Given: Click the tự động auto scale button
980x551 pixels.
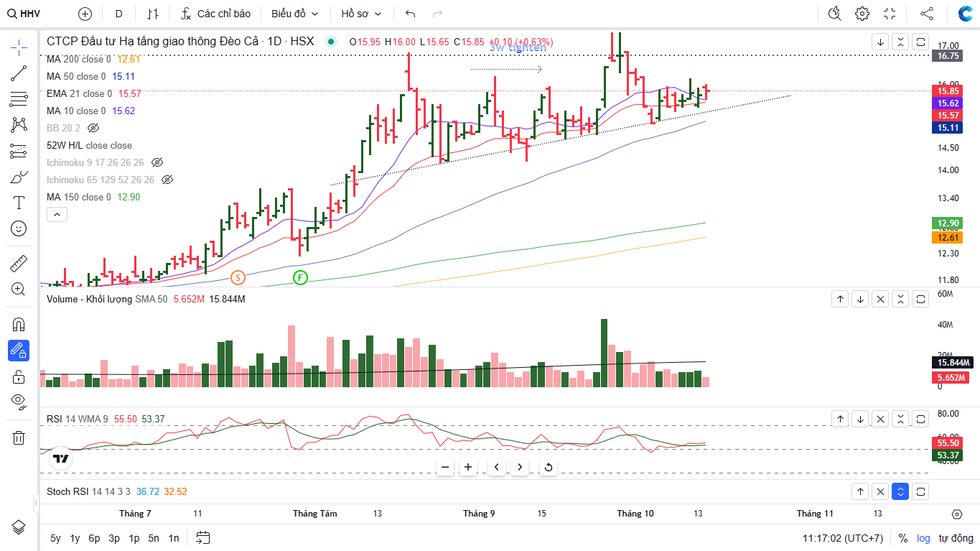Looking at the screenshot, I should (956, 538).
